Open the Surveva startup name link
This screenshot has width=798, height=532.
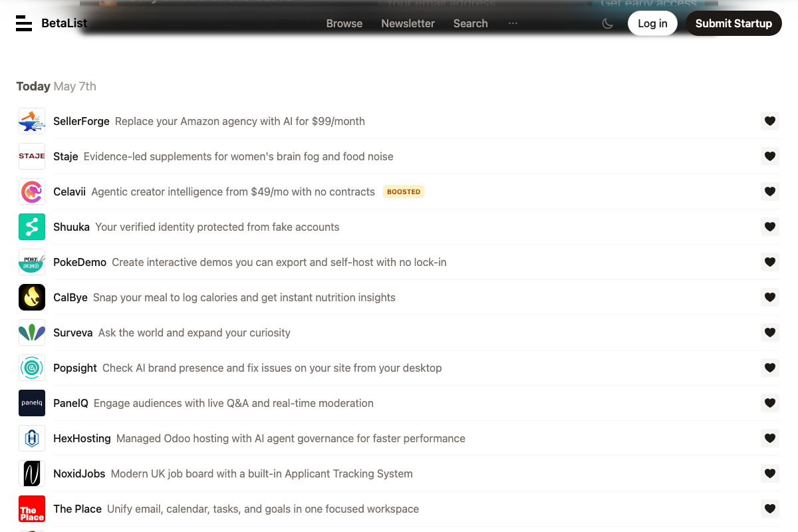tap(72, 332)
